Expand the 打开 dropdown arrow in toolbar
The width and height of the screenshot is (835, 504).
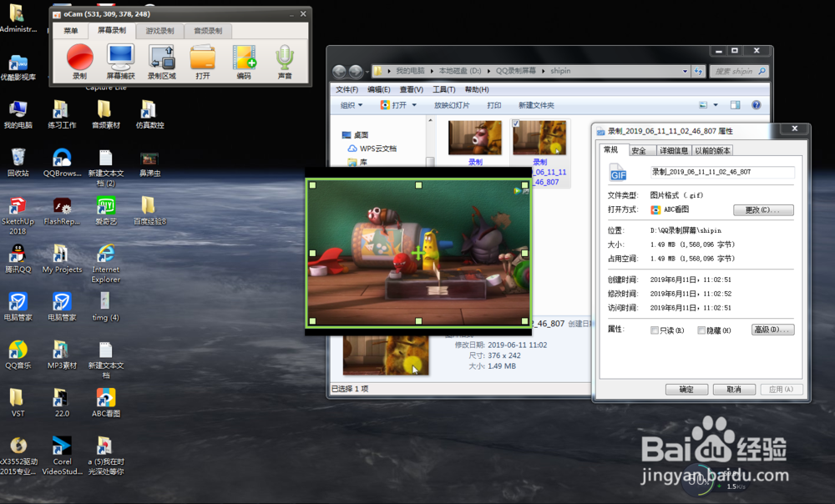click(x=414, y=105)
